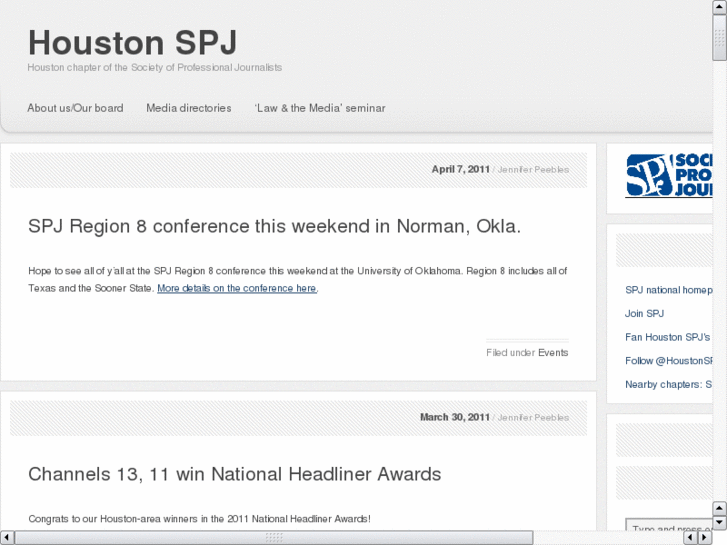
Task: Click the Congrats to our Houston-area winners text
Action: 199,519
